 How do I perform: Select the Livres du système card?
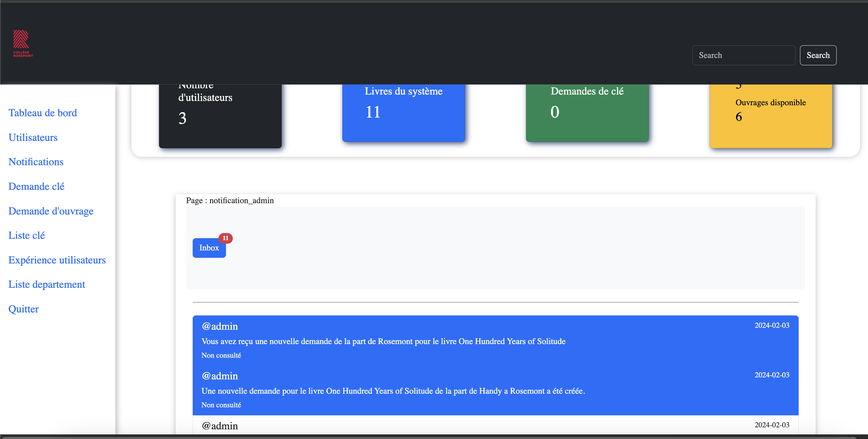coord(403,113)
